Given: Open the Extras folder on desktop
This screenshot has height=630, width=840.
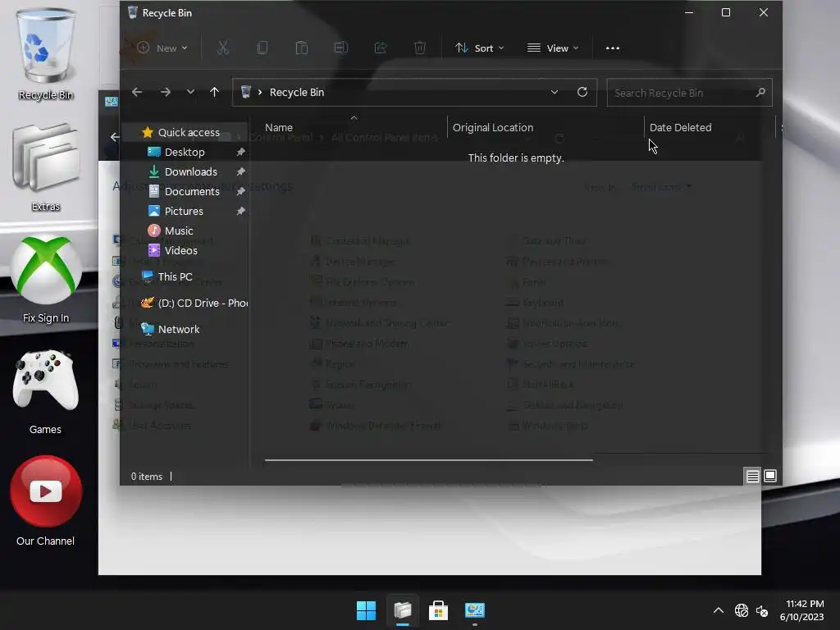Looking at the screenshot, I should (x=46, y=167).
